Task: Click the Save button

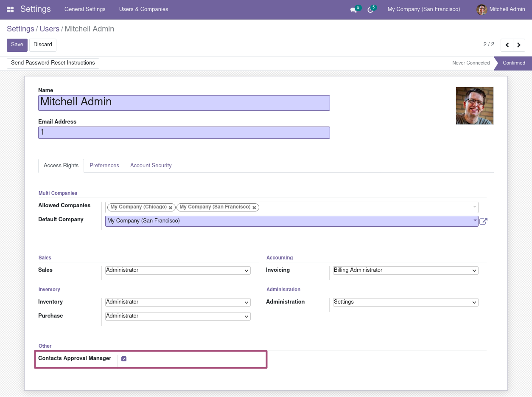Action: coord(17,45)
